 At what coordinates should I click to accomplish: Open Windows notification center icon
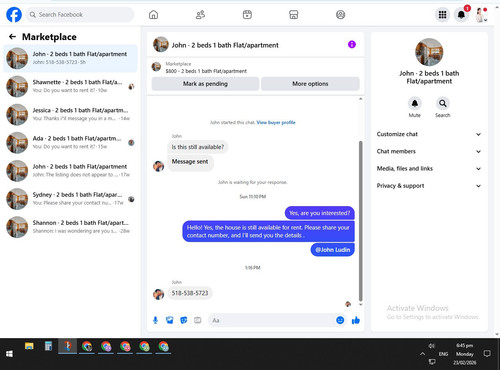(487, 354)
